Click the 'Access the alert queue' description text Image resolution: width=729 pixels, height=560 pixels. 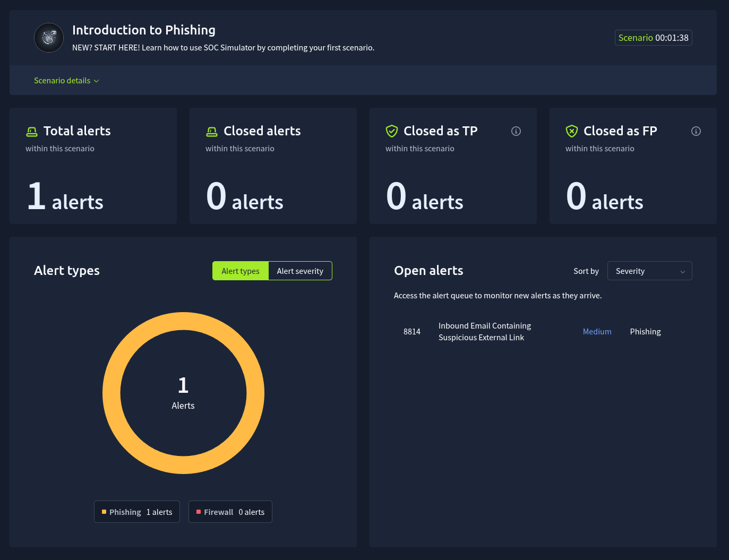pyautogui.click(x=498, y=296)
